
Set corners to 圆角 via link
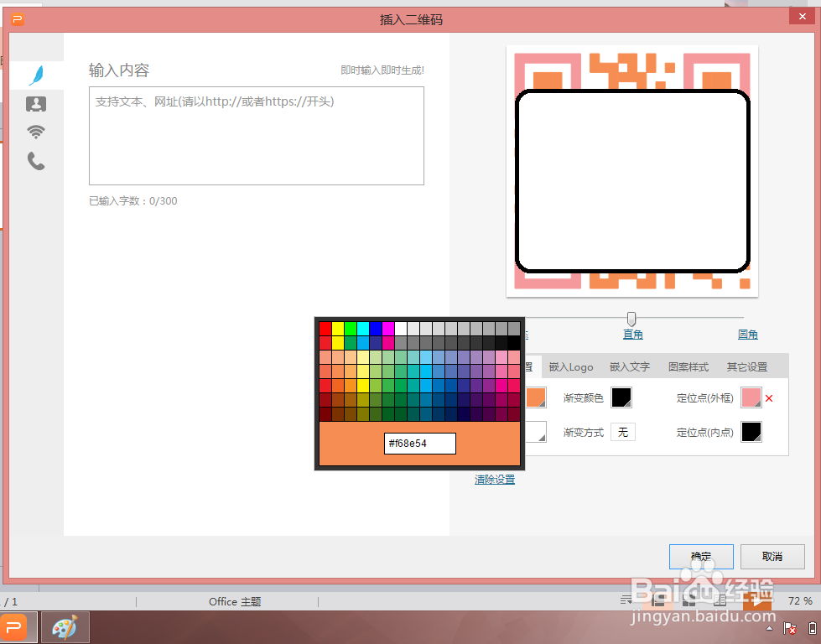748,335
